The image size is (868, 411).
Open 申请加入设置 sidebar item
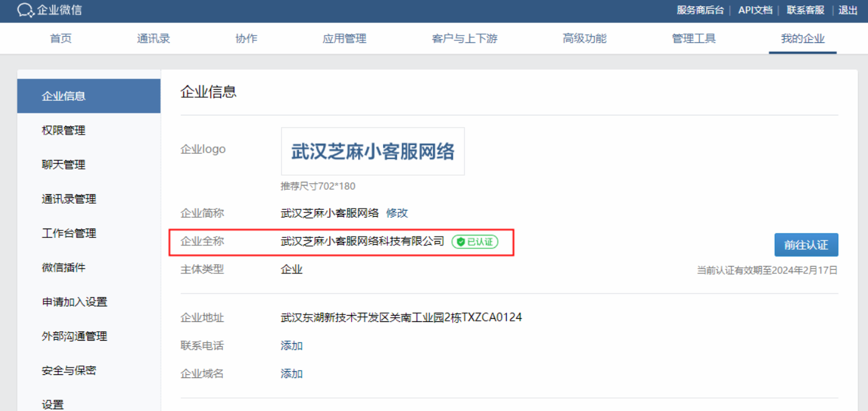click(x=89, y=301)
